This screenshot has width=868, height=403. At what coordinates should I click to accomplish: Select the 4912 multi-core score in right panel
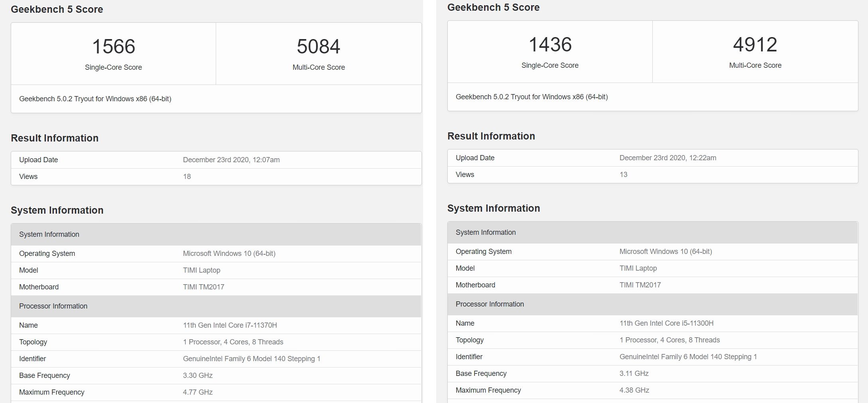pos(755,44)
